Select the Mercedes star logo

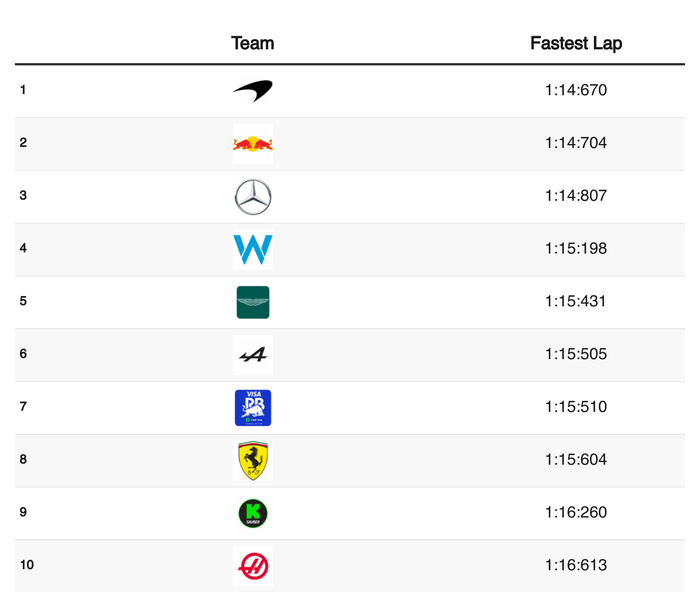tap(252, 197)
